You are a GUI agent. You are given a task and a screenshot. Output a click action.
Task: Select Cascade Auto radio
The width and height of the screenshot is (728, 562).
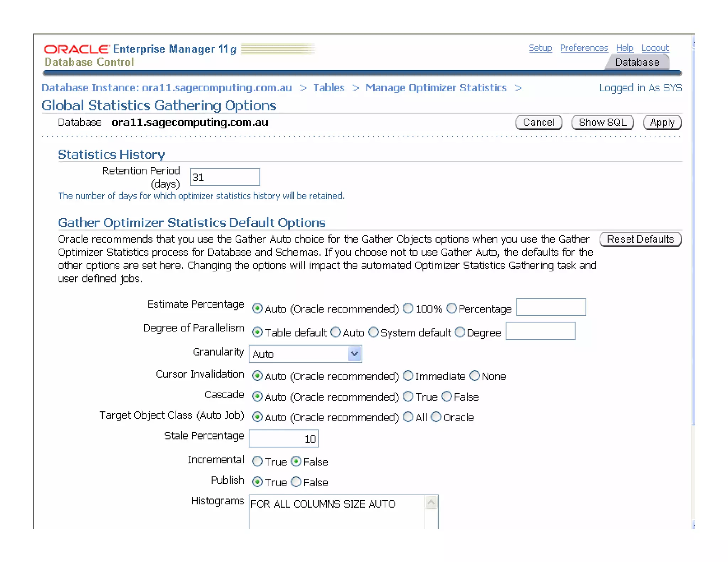pos(257,396)
